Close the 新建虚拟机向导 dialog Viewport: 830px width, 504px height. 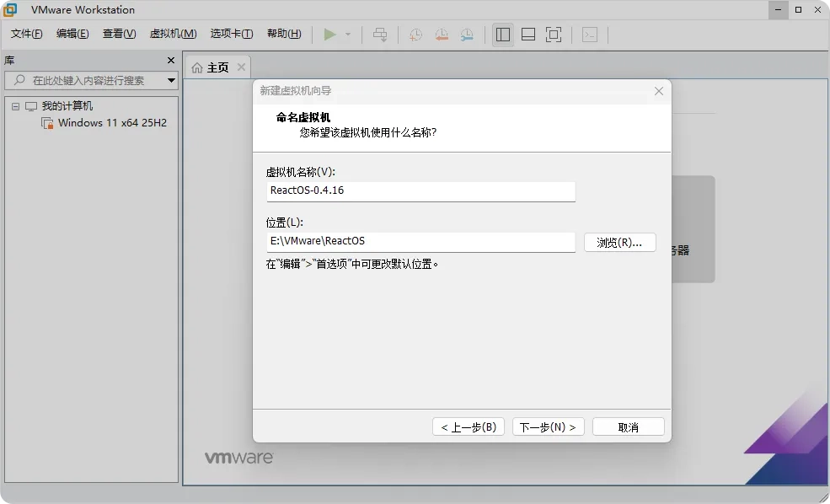659,91
